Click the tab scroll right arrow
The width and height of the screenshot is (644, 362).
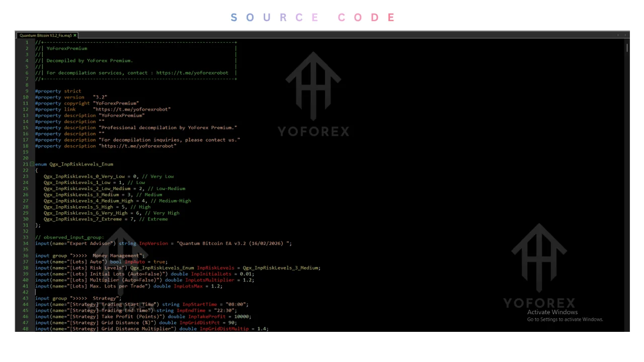[625, 35]
